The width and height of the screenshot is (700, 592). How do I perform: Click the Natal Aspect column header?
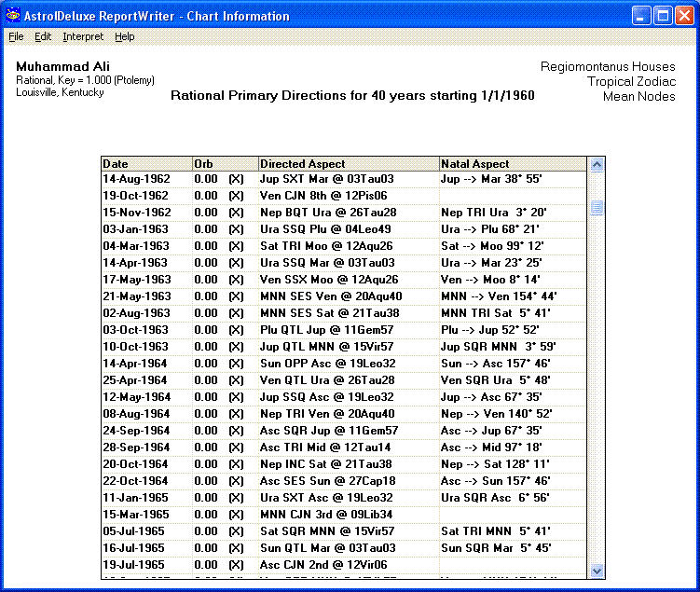click(x=513, y=164)
